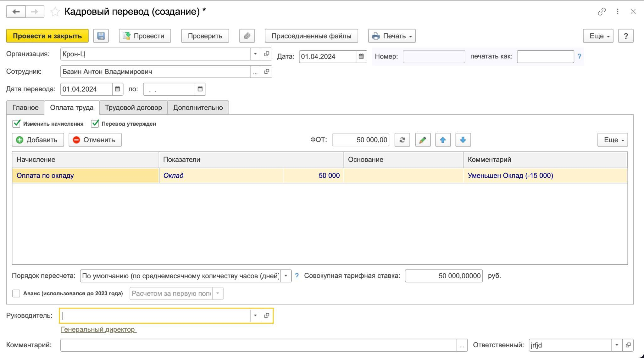Image resolution: width=644 pixels, height=358 pixels.
Task: Go back with the left arrow button
Action: [16, 12]
